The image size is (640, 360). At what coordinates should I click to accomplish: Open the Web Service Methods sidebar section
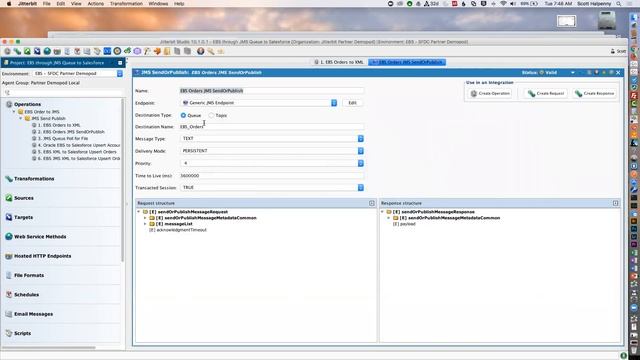click(40, 237)
